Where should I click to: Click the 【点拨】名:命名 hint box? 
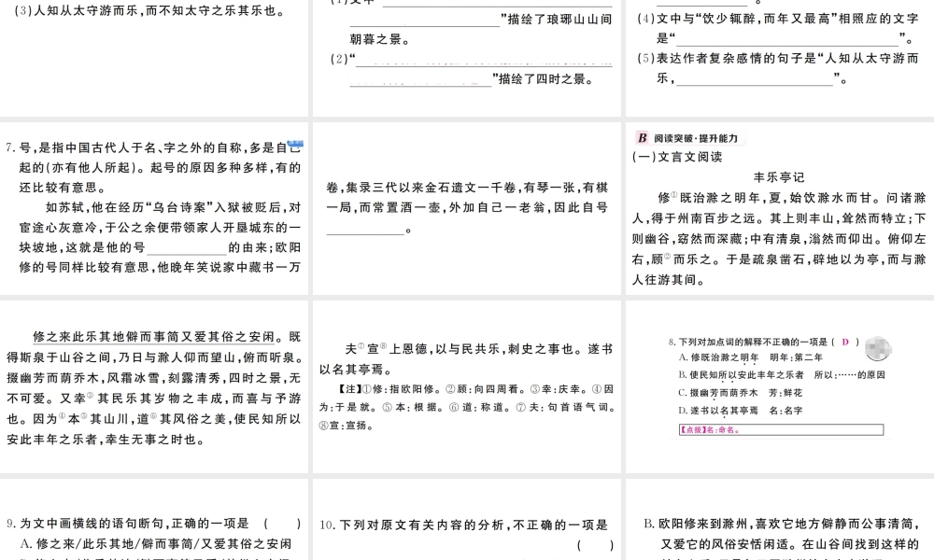tap(781, 429)
